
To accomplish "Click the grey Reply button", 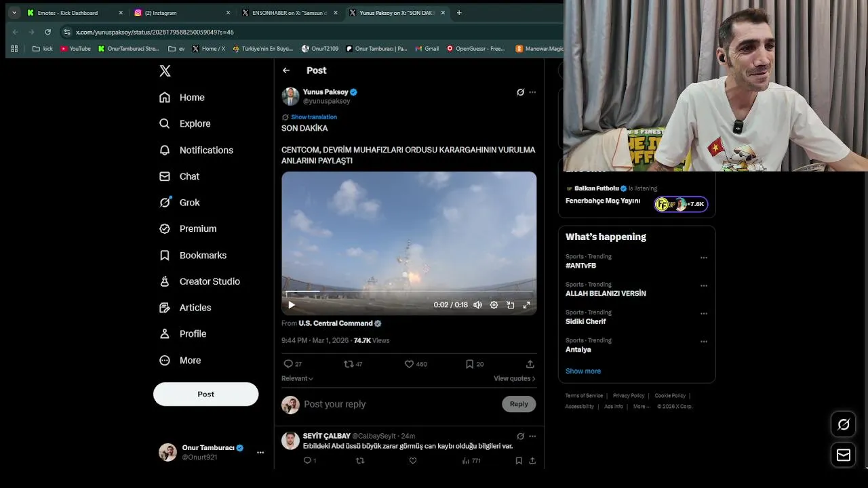I will tap(519, 404).
